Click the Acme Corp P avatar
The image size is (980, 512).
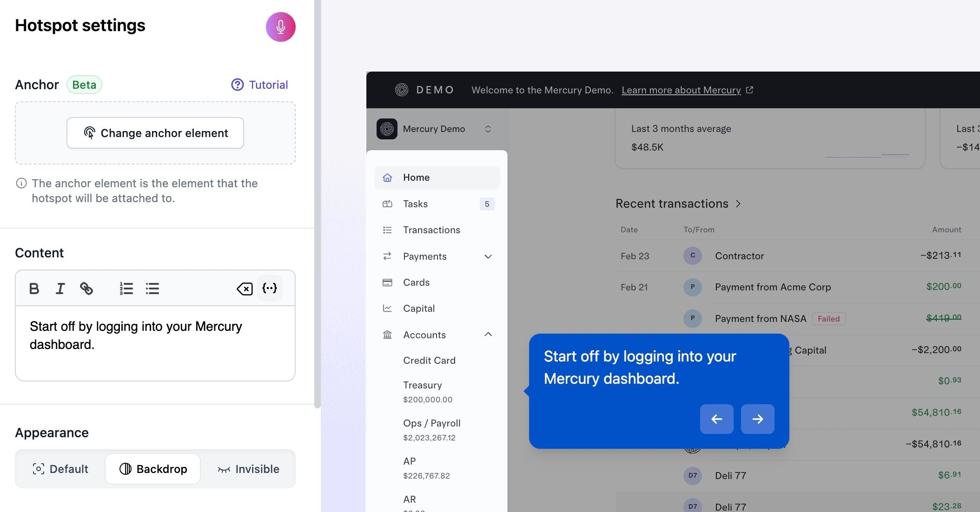click(693, 287)
